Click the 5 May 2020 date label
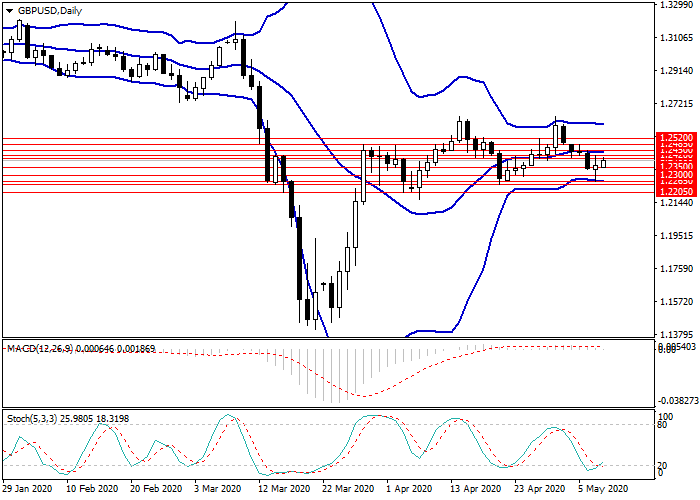The width and height of the screenshot is (700, 500). pyautogui.click(x=602, y=490)
